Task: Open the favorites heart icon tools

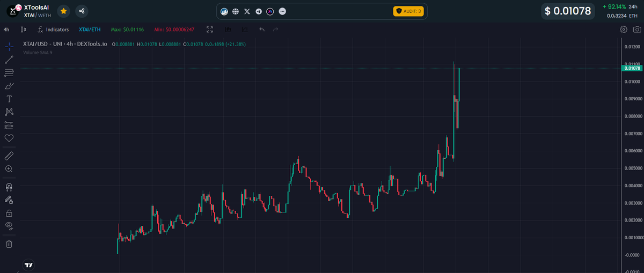Action: [x=9, y=138]
